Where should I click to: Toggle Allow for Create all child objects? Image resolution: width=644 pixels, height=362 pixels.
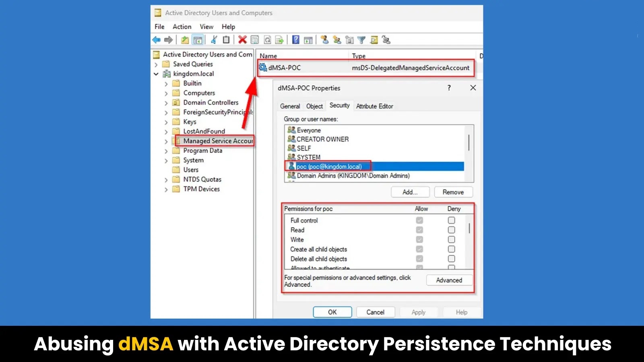click(x=419, y=249)
